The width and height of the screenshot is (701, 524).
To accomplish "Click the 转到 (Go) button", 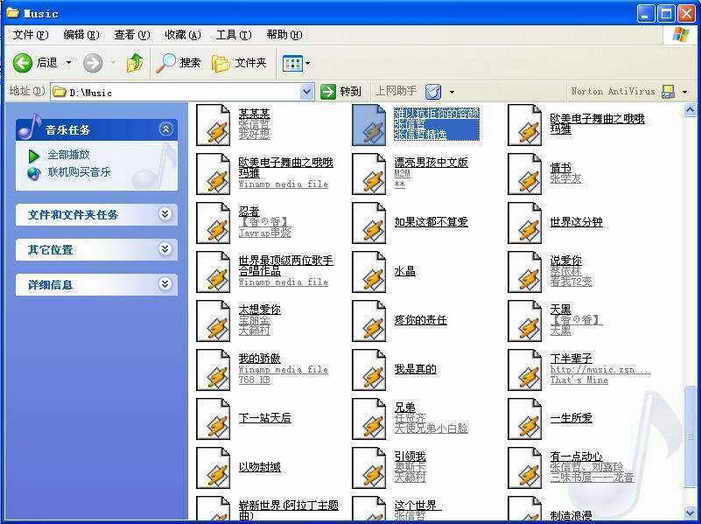I will pos(341,91).
